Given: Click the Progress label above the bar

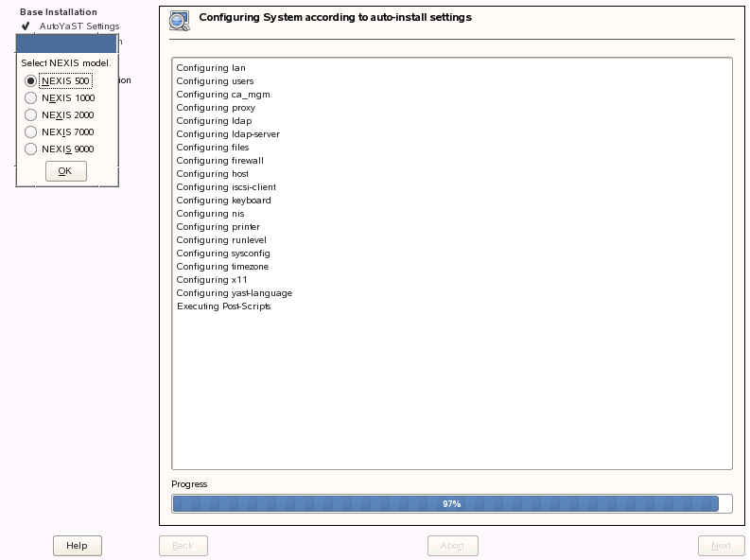Looking at the screenshot, I should click(189, 484).
